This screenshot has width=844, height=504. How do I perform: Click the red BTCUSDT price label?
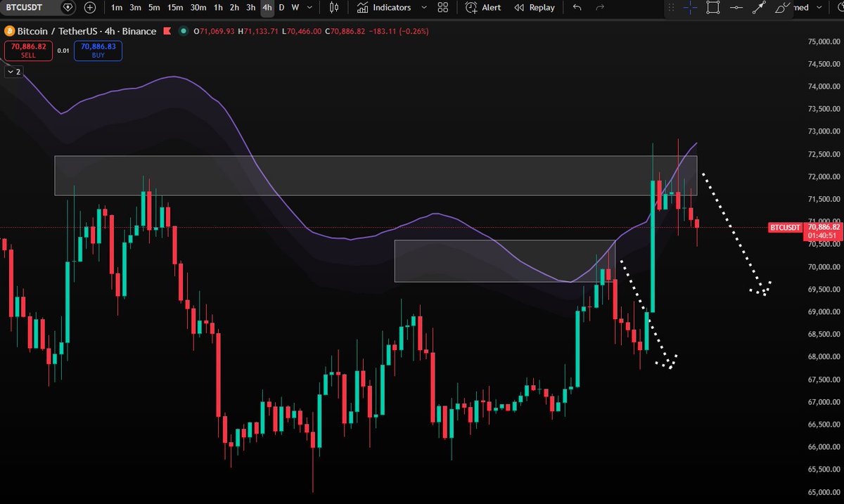coord(784,228)
